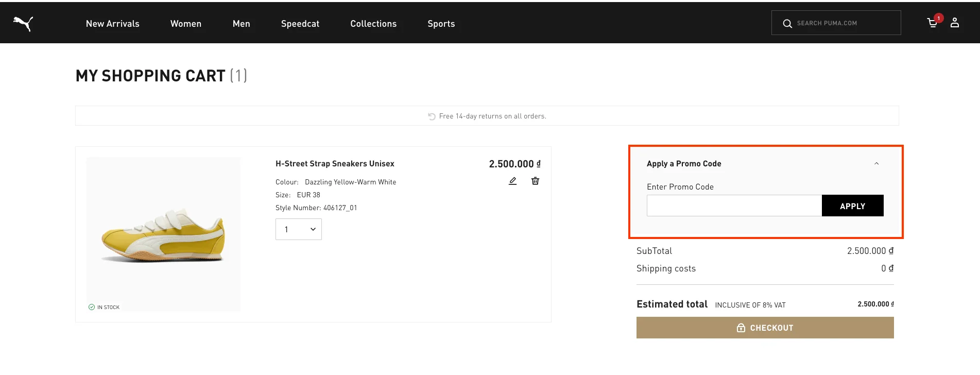980x375 pixels.
Task: Click the Shipping costs label
Action: (666, 268)
